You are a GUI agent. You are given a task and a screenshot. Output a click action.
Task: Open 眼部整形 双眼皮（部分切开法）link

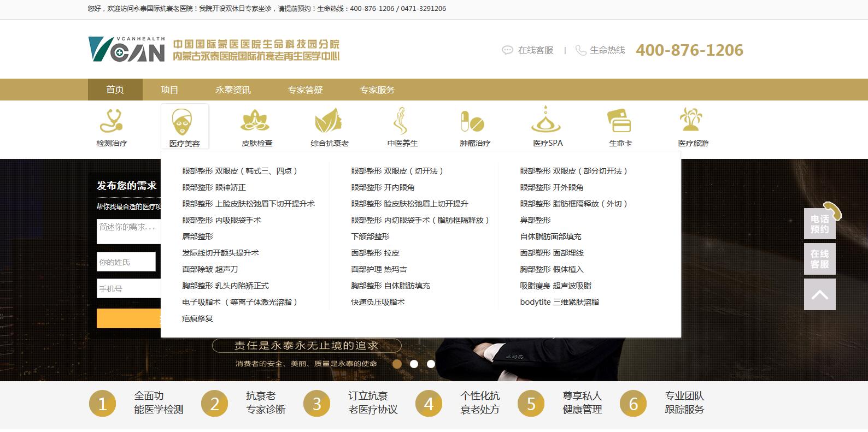[x=574, y=171]
